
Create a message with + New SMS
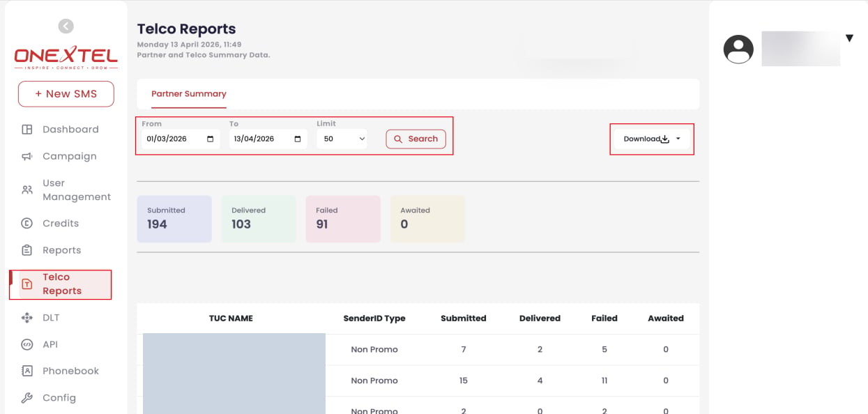pyautogui.click(x=66, y=94)
